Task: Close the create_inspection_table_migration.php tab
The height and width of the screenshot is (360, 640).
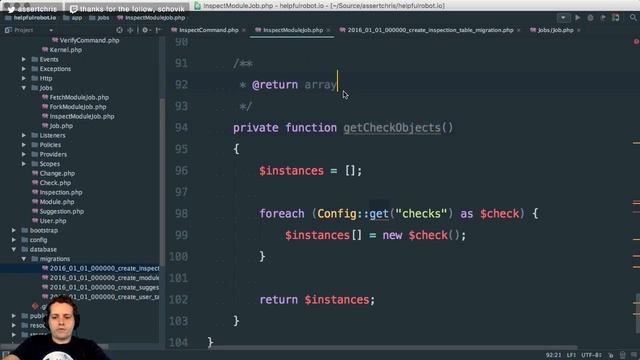Action: click(519, 31)
